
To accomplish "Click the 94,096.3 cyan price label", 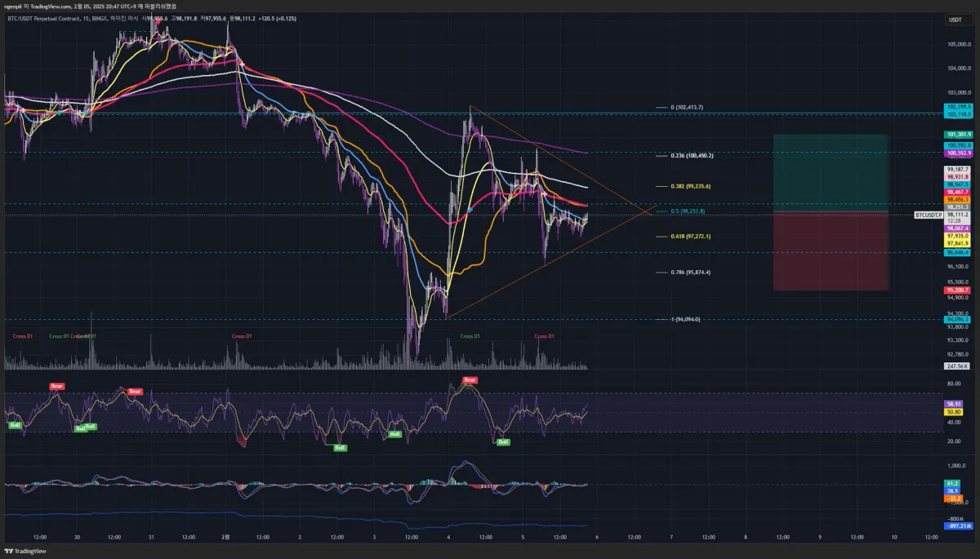I will pyautogui.click(x=957, y=319).
